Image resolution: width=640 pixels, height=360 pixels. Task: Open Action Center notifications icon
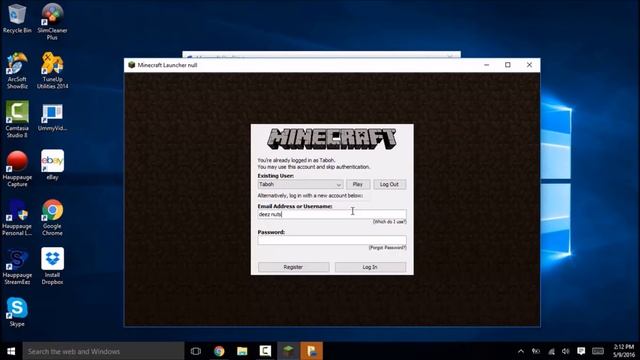581,351
